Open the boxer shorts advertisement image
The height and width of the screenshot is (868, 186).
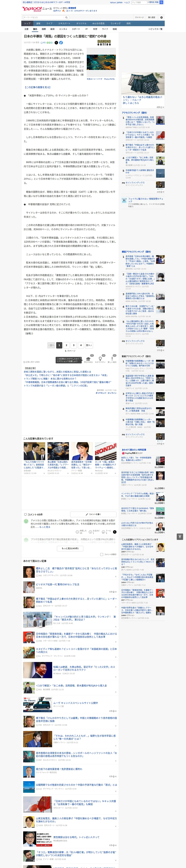click(143, 84)
